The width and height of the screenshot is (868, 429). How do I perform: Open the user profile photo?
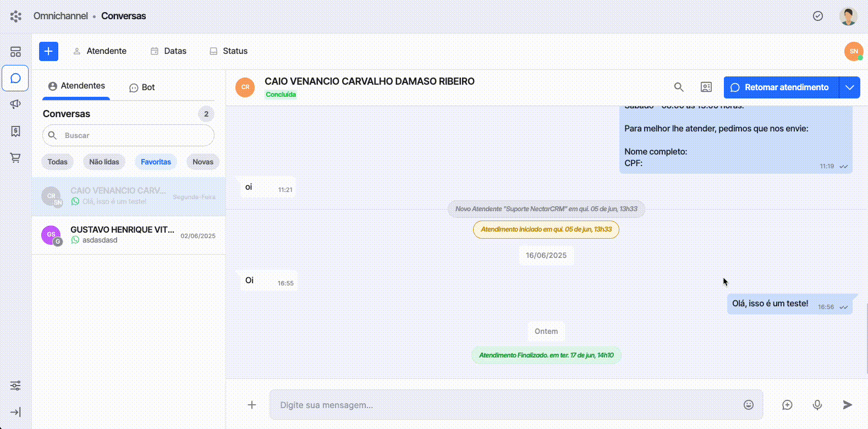[848, 16]
